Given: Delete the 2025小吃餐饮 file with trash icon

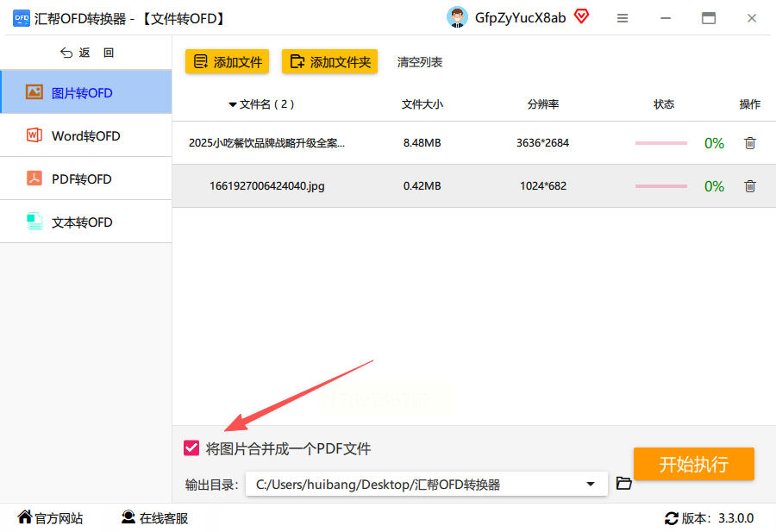Looking at the screenshot, I should (x=750, y=143).
